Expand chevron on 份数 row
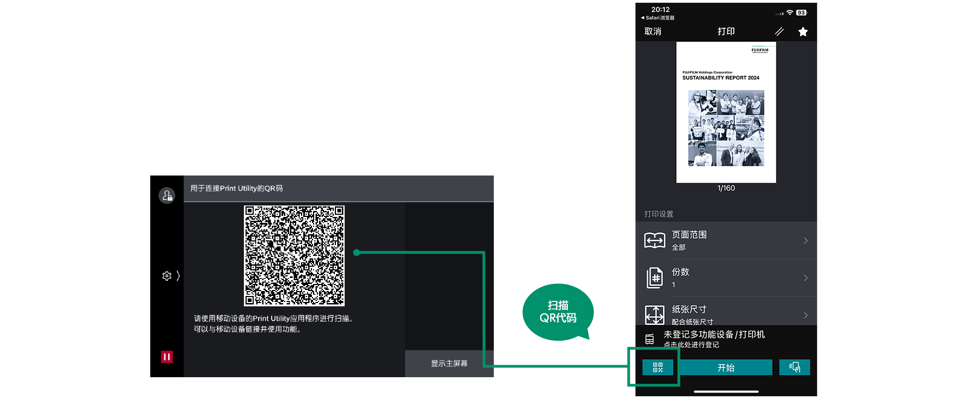 coord(806,278)
